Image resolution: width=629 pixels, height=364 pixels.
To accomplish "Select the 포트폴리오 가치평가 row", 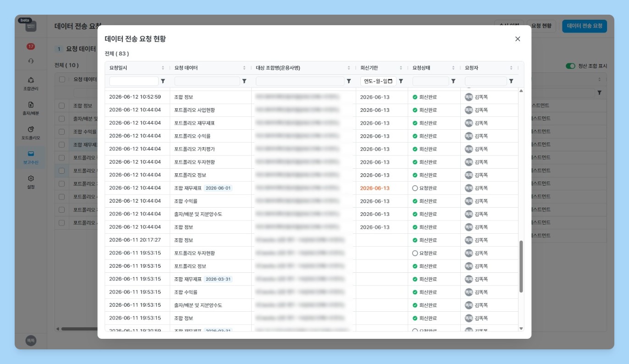I will [x=312, y=149].
